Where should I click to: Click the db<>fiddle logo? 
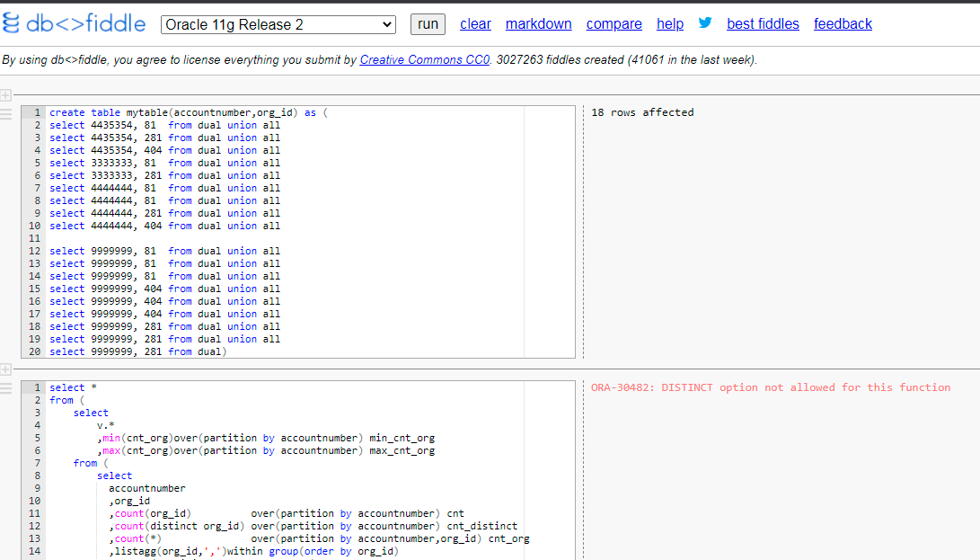coord(74,23)
